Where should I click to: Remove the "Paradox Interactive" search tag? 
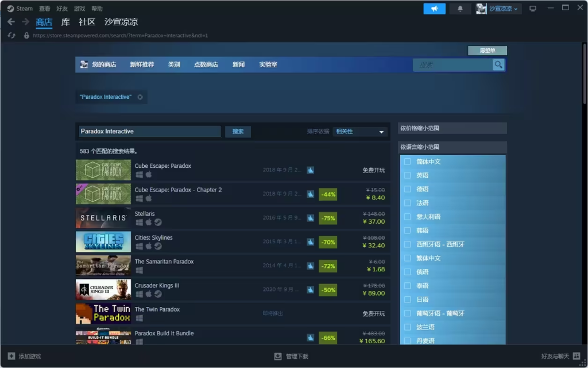click(140, 97)
